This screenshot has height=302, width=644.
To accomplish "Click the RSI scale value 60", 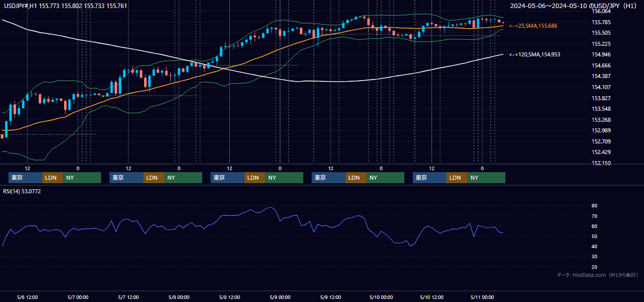I will click(594, 226).
